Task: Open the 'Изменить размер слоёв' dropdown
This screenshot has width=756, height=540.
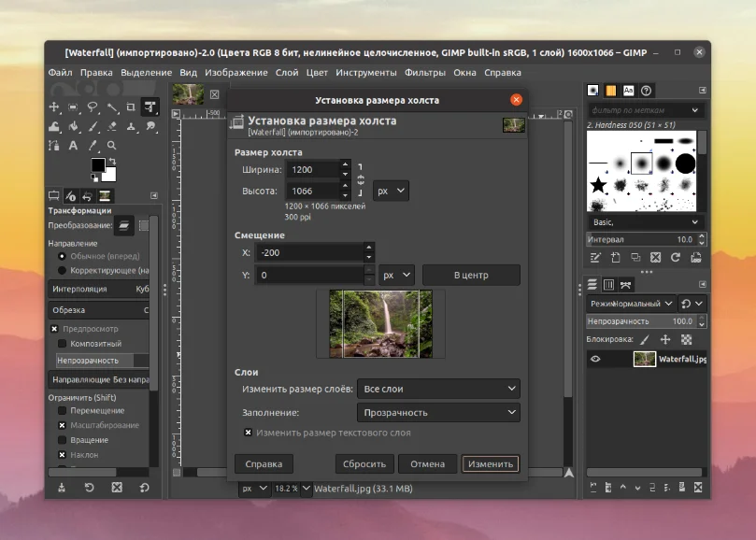Action: coord(437,389)
